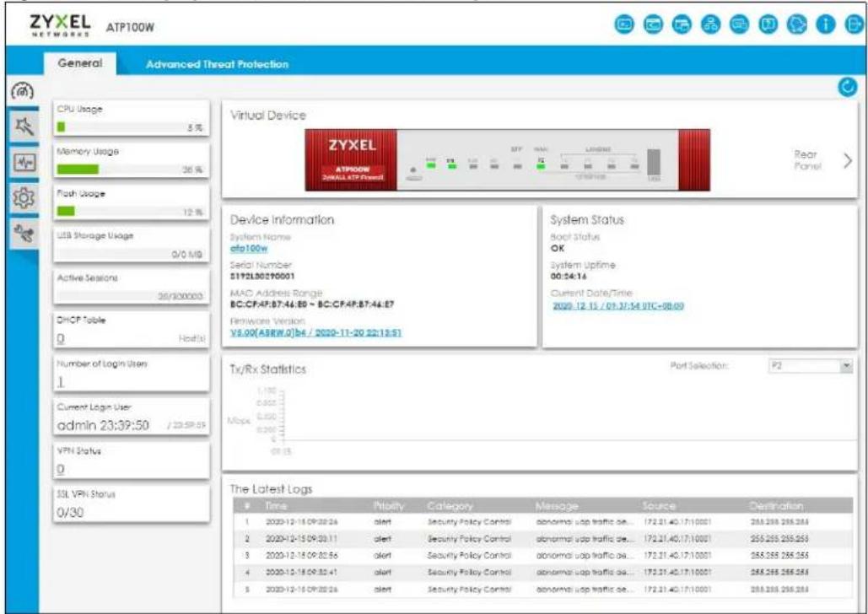
Task: Switch to Advanced Threat Protection tab
Action: pos(217,64)
